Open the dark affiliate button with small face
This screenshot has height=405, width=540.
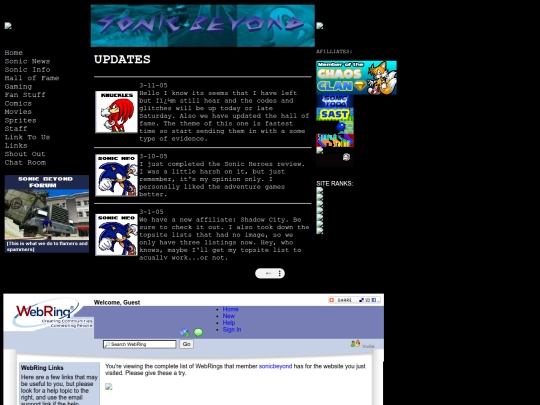coord(335,160)
